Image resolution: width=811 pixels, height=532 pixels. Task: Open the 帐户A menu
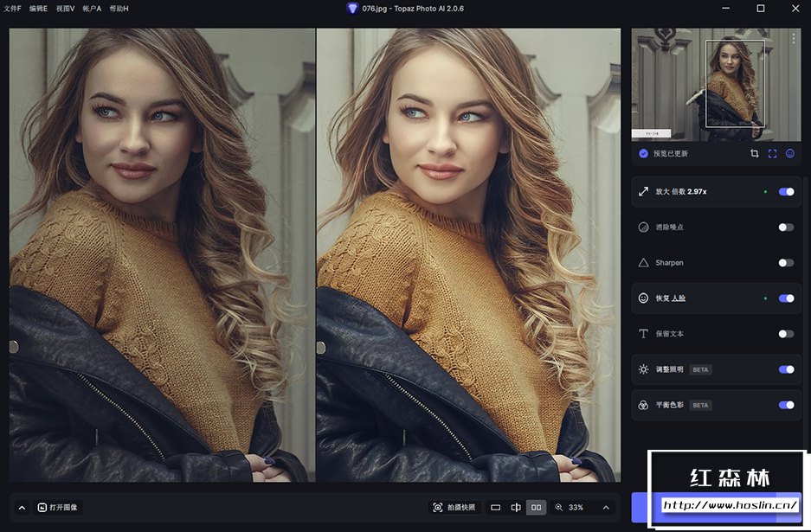[x=92, y=9]
